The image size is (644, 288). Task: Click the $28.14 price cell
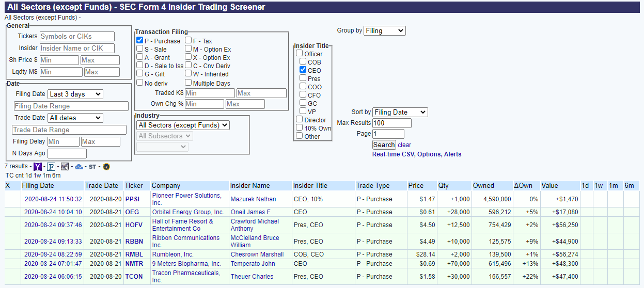(x=421, y=254)
